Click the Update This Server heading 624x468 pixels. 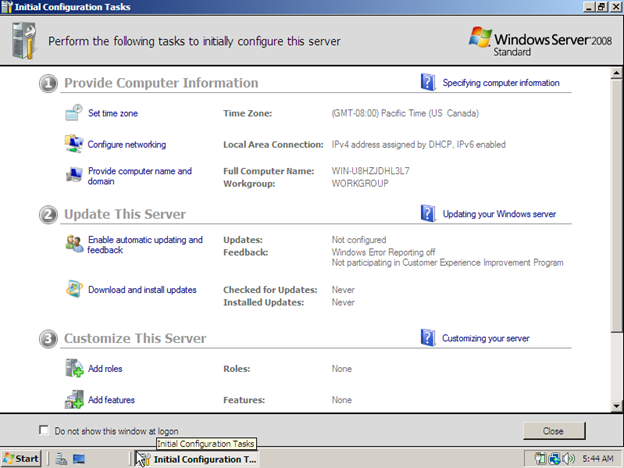[x=125, y=214]
